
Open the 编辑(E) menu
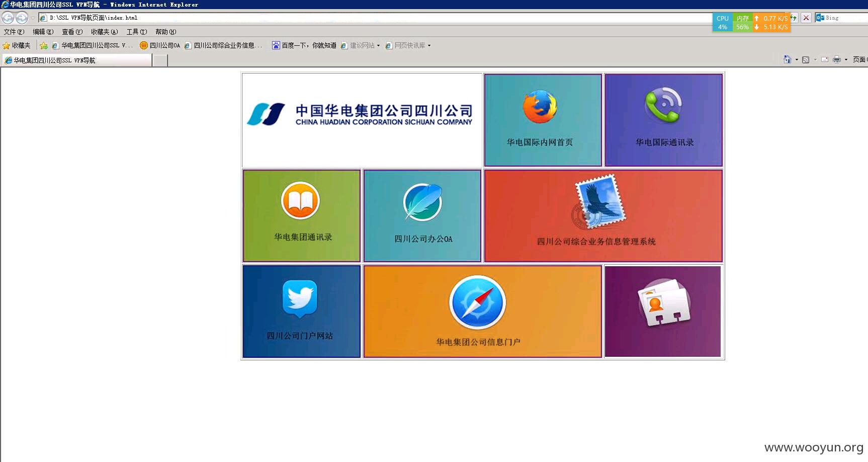point(43,32)
